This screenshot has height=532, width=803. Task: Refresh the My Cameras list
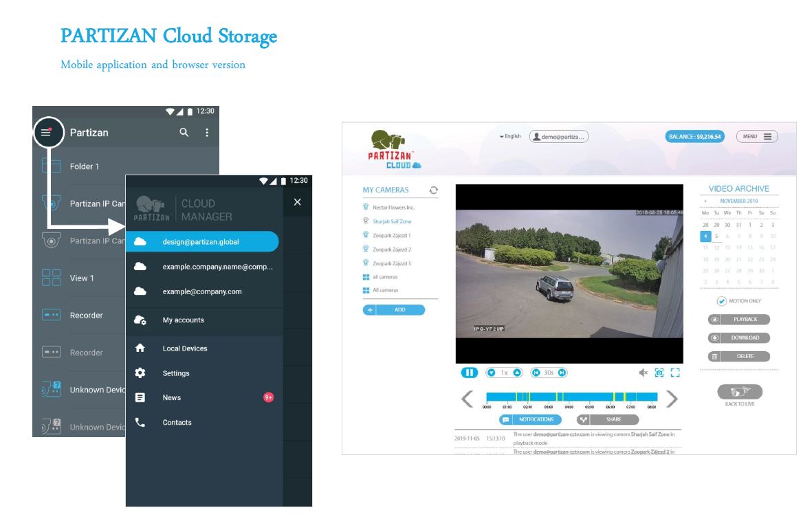[434, 190]
